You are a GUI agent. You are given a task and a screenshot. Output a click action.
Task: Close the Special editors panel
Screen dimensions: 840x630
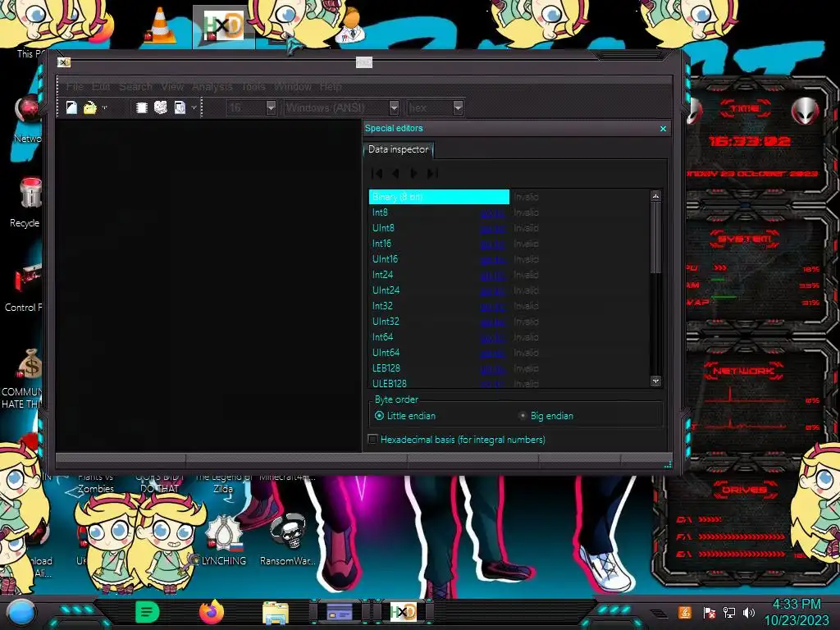coord(663,129)
